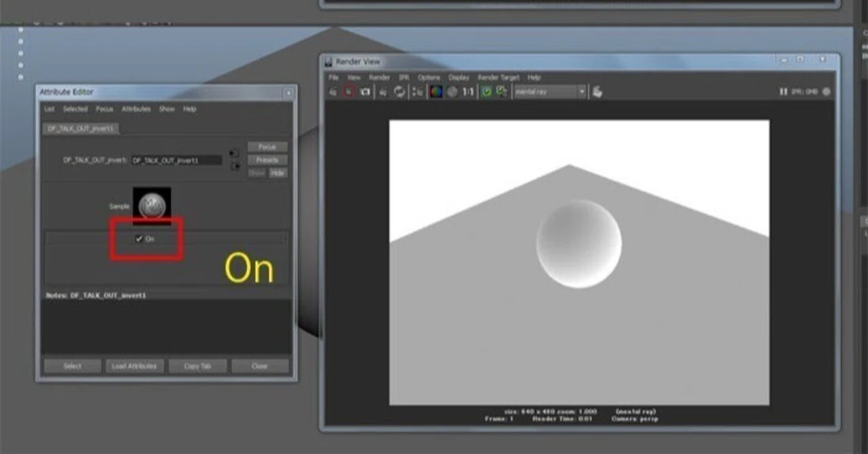Click the Camera: persp text
This screenshot has width=868, height=454.
click(636, 419)
